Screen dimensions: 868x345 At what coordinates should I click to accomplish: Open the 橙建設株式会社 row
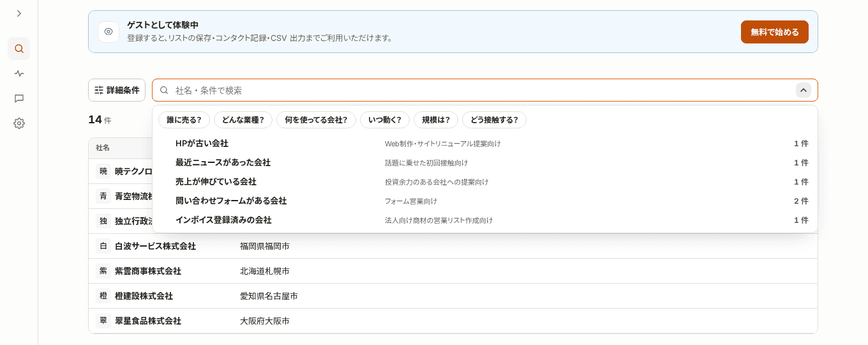point(453,296)
